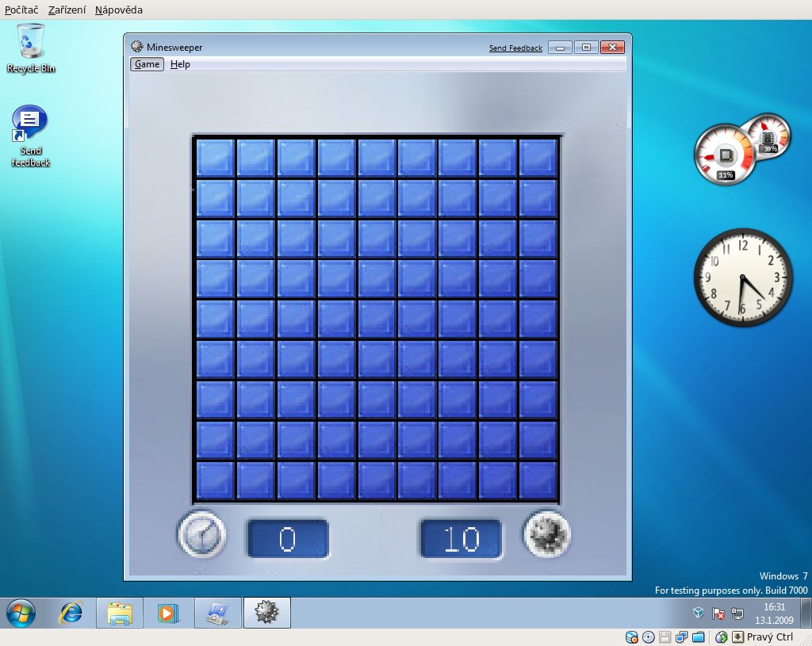Uncover the center square of the minefield
This screenshot has height=646, width=812.
click(x=377, y=319)
